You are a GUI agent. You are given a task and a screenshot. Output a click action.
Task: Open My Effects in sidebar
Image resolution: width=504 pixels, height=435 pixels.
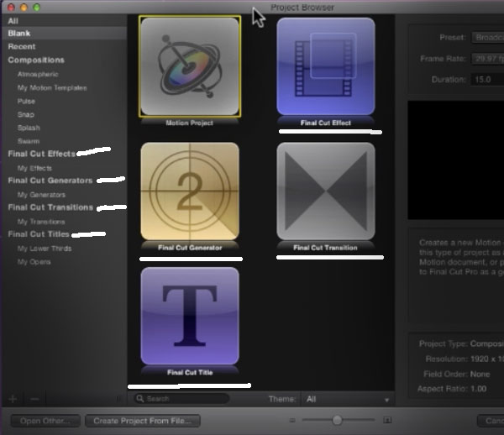pos(34,168)
